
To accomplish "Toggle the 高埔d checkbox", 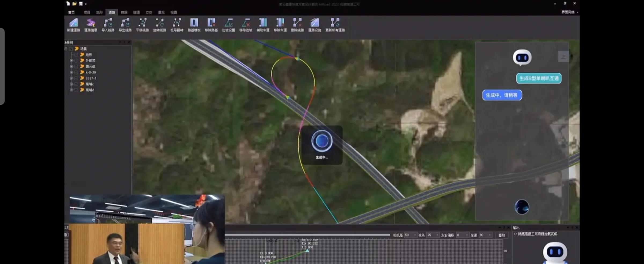I will pyautogui.click(x=76, y=90).
